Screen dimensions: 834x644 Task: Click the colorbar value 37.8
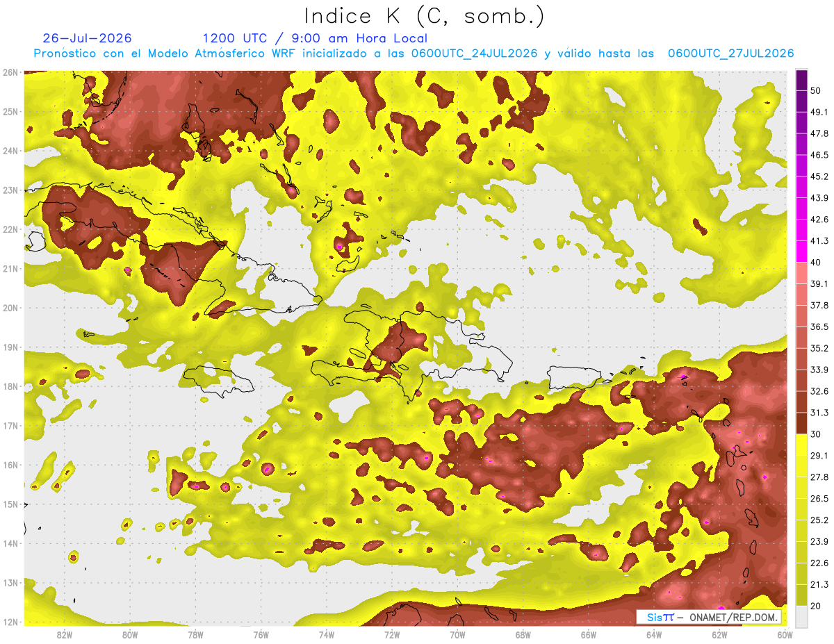pyautogui.click(x=819, y=305)
